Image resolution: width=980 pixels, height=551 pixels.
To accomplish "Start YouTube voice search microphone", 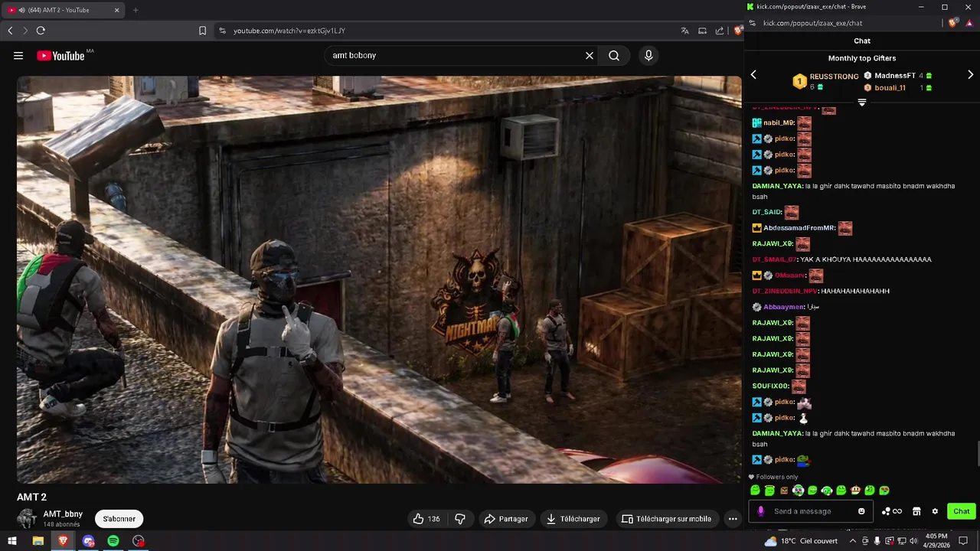I will 648,56.
